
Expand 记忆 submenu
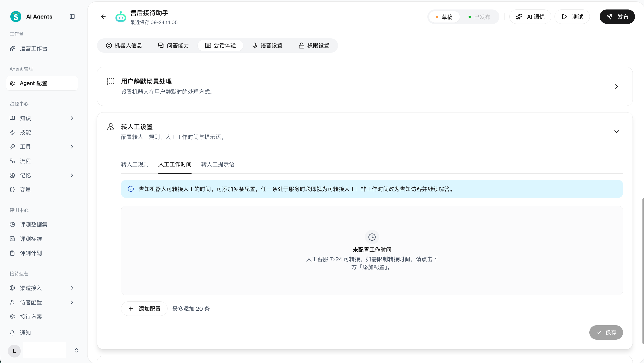72,175
